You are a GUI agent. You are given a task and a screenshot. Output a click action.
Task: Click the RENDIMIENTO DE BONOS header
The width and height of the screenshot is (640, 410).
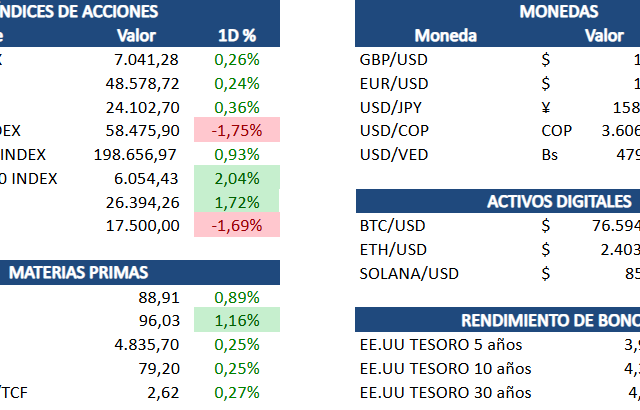pyautogui.click(x=550, y=320)
